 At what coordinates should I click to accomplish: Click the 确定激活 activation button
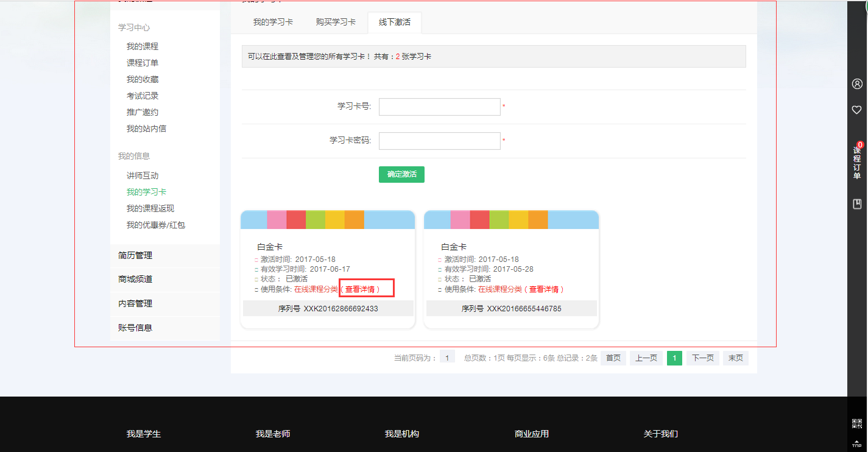[x=401, y=174]
